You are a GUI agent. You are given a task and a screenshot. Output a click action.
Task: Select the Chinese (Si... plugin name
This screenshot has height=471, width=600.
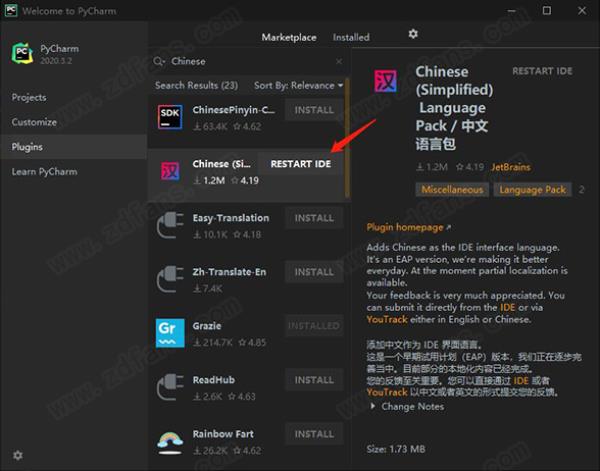[222, 164]
